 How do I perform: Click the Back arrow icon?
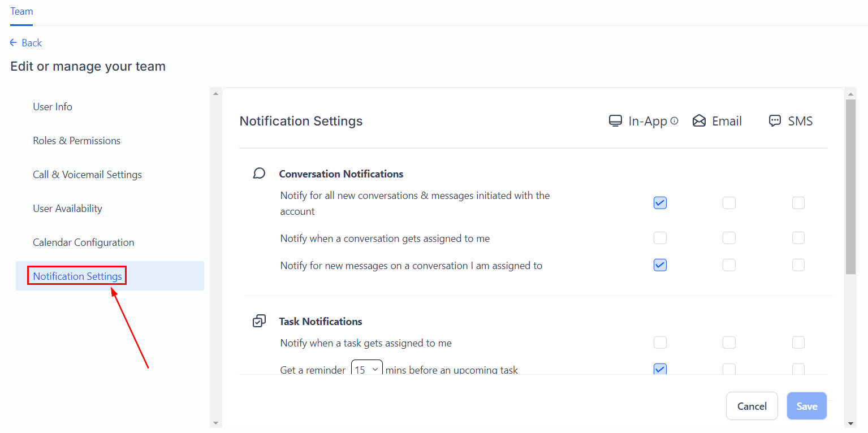[14, 43]
